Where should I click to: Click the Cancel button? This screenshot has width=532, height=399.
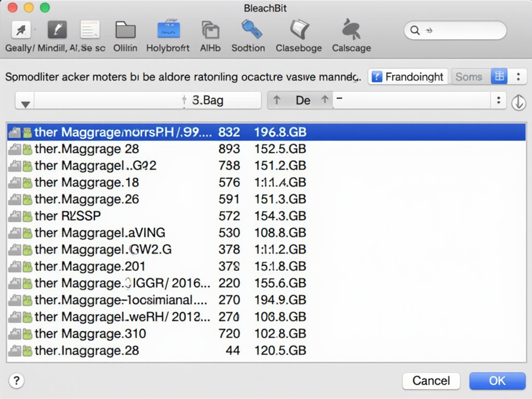[431, 381]
